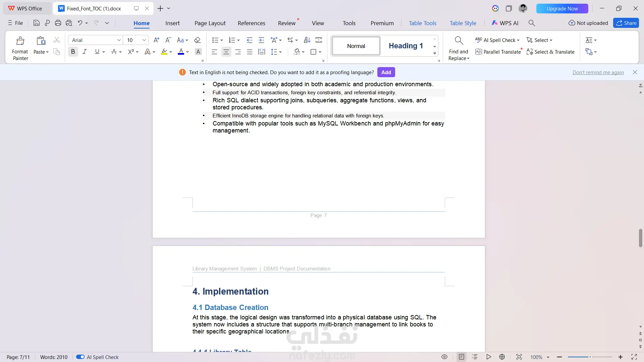Increase font size with A+ icon

point(156,40)
